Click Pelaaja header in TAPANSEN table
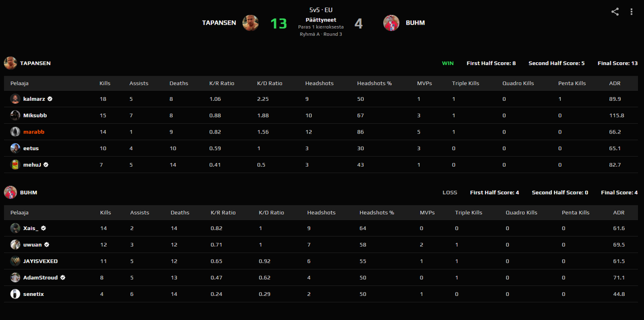644x320 pixels. coord(20,84)
